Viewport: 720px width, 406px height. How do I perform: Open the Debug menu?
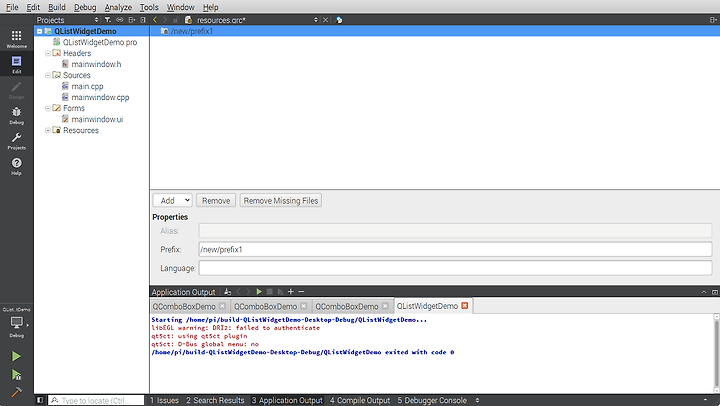click(x=85, y=7)
